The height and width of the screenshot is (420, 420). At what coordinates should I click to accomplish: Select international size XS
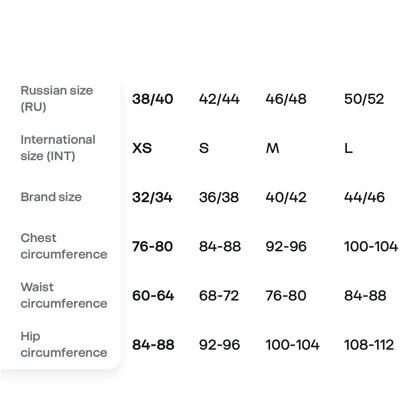click(142, 148)
